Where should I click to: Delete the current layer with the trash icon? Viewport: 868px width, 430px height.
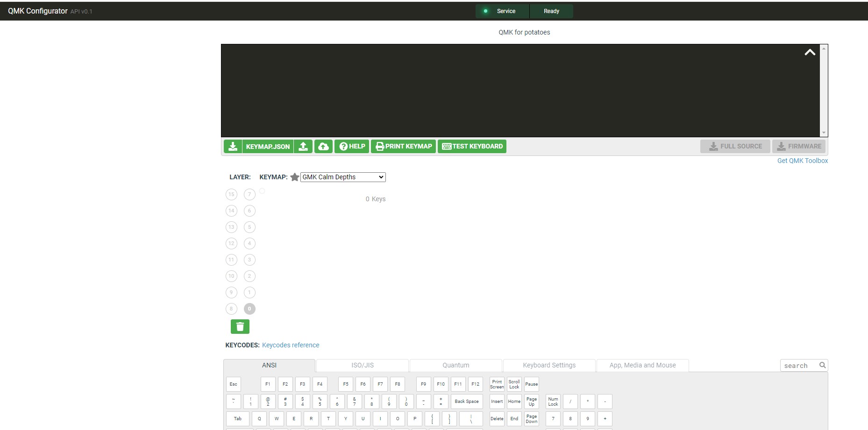(x=240, y=326)
